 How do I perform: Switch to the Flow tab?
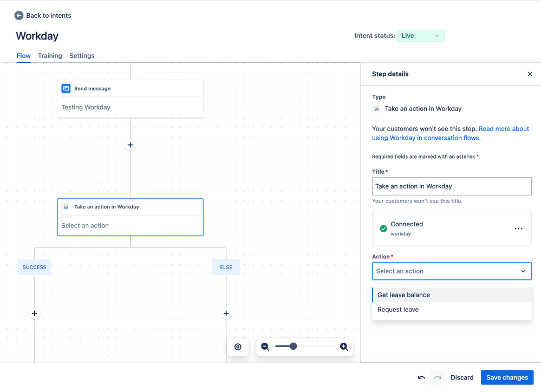(23, 56)
